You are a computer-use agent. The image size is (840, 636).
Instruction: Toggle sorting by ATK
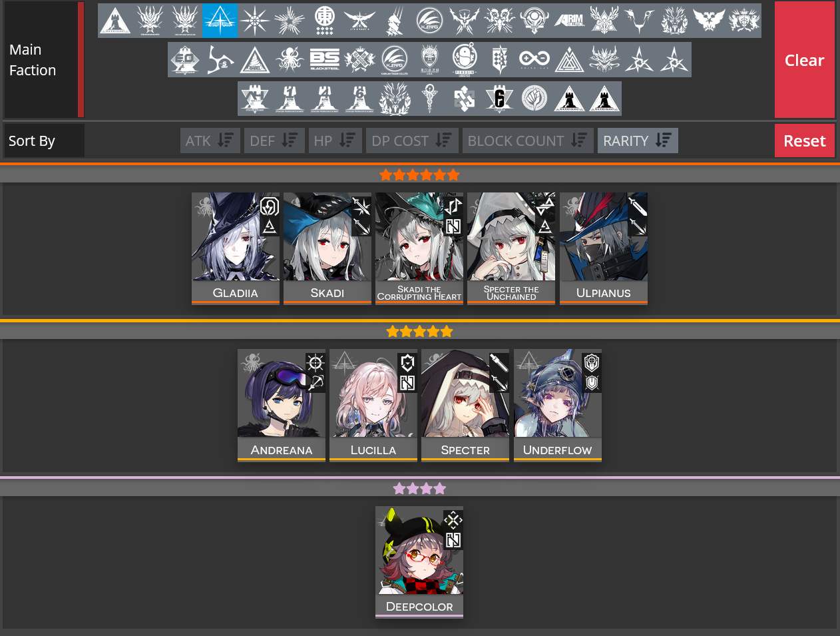[210, 141]
